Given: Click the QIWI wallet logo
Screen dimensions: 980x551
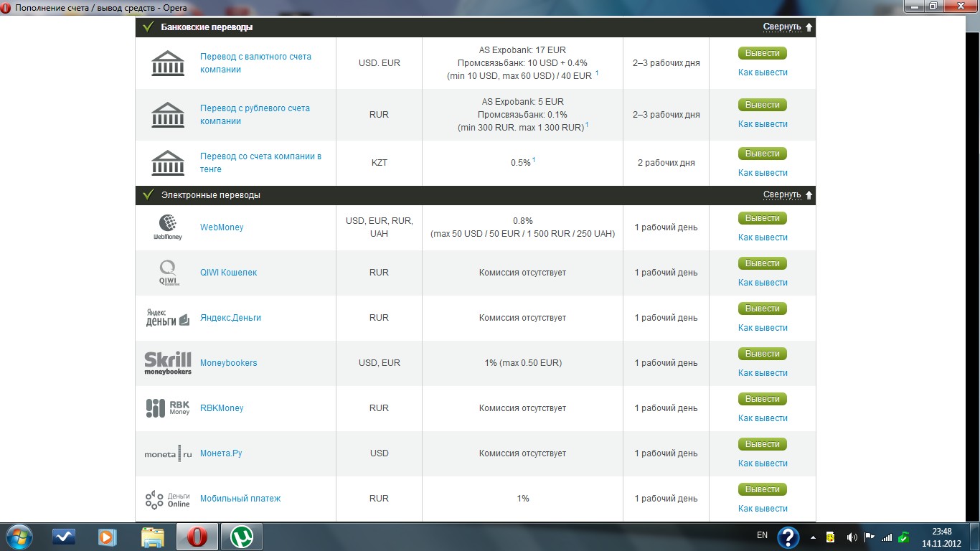Looking at the screenshot, I should 168,273.
